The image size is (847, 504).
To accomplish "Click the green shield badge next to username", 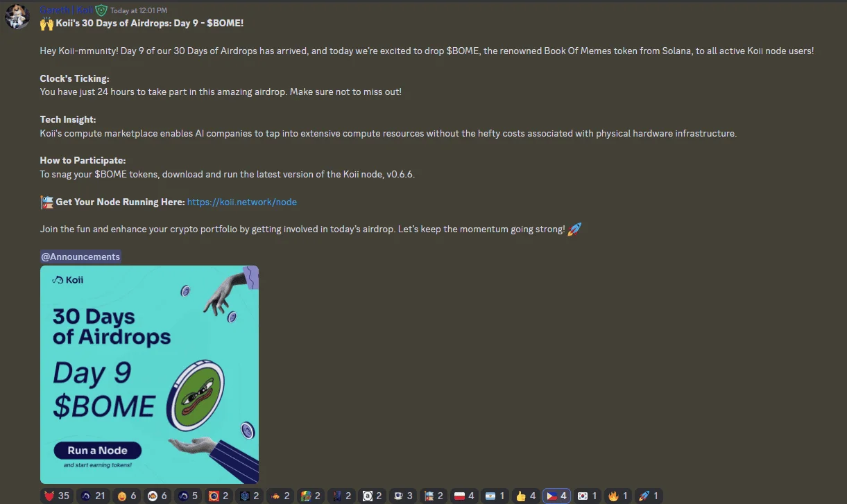I will (101, 10).
